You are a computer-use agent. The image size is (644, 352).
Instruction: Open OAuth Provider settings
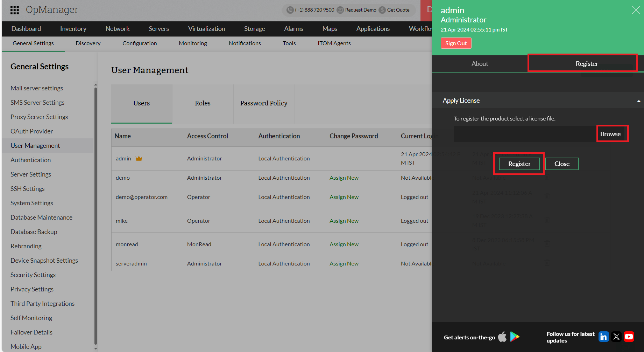[32, 131]
